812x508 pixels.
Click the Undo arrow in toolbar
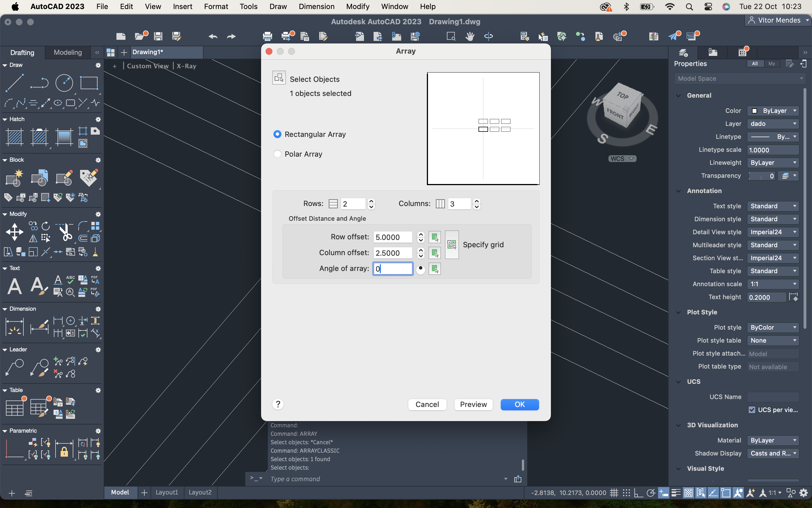click(213, 36)
